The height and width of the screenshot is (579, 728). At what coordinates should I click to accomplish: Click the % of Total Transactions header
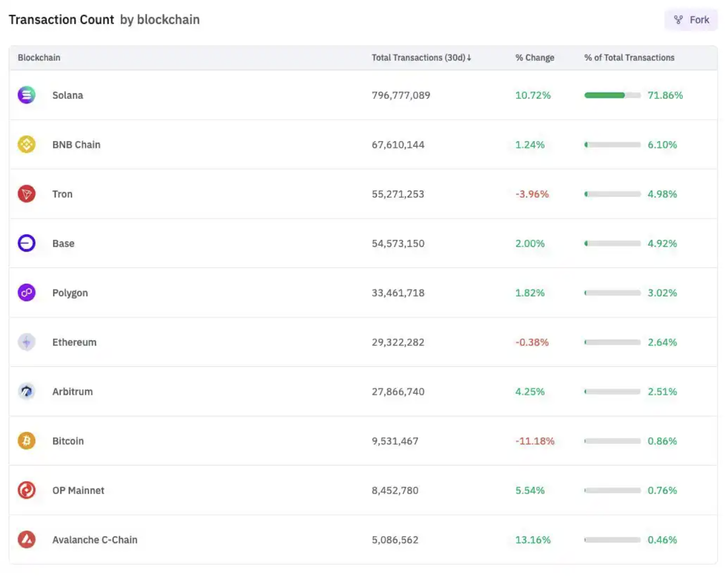coord(629,57)
